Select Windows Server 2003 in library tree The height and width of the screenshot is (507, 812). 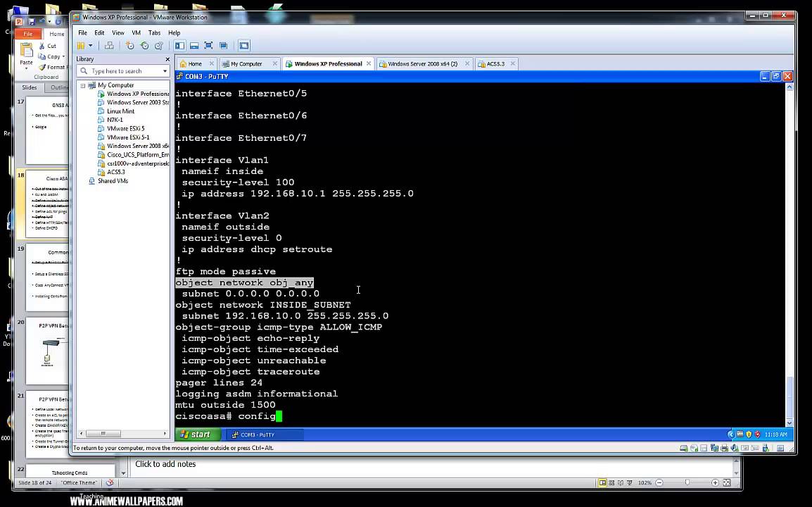pyautogui.click(x=134, y=103)
